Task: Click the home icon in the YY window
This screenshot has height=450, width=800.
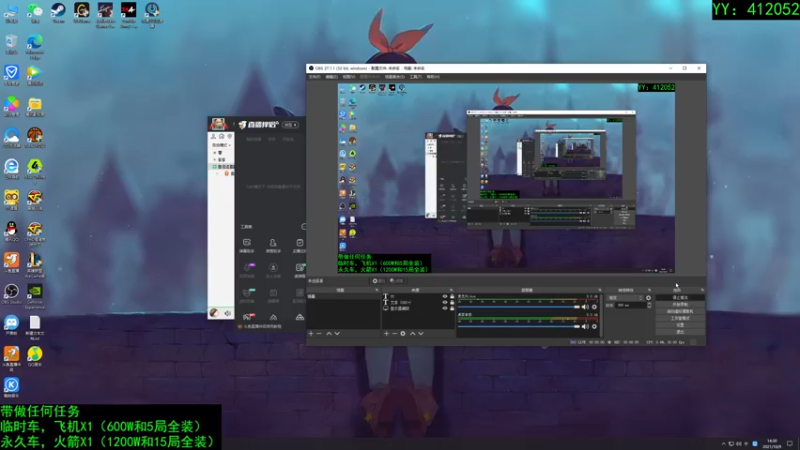Action: 221,137
